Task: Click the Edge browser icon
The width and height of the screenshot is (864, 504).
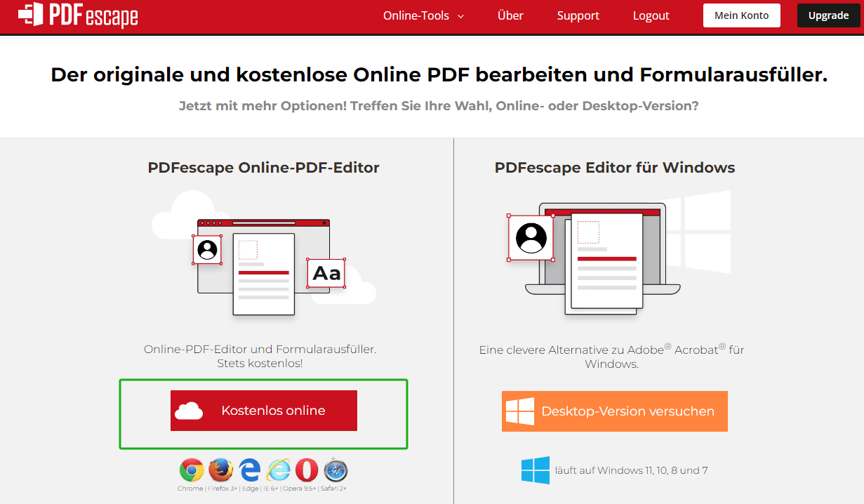Action: [249, 470]
